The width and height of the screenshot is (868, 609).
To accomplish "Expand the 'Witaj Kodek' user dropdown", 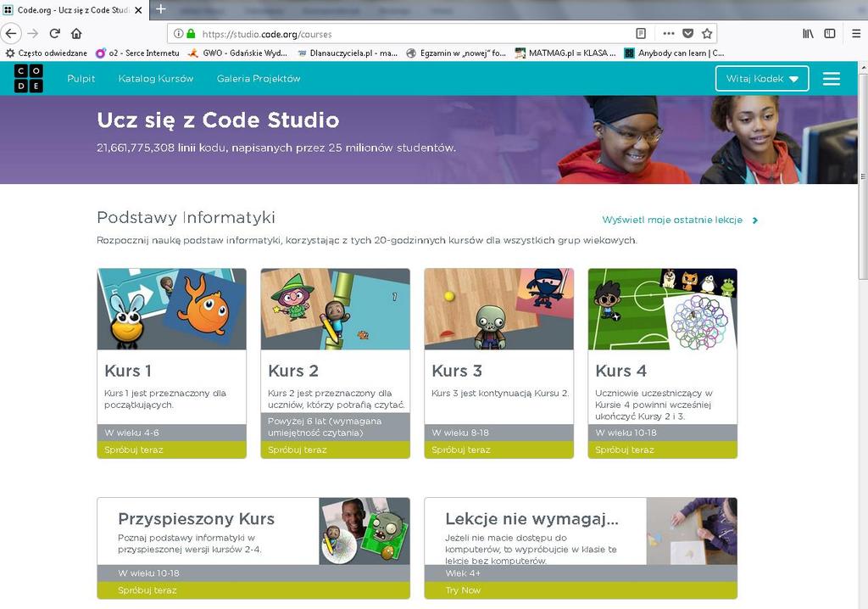I will pos(762,79).
